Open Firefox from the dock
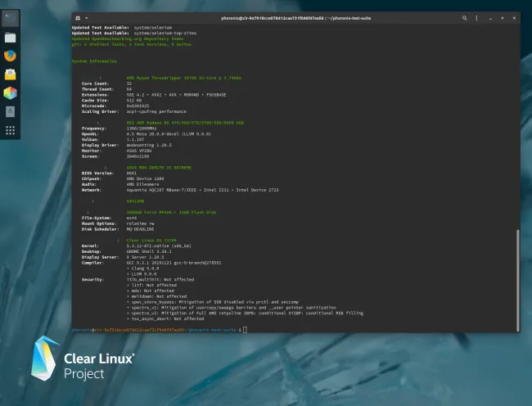 point(10,56)
